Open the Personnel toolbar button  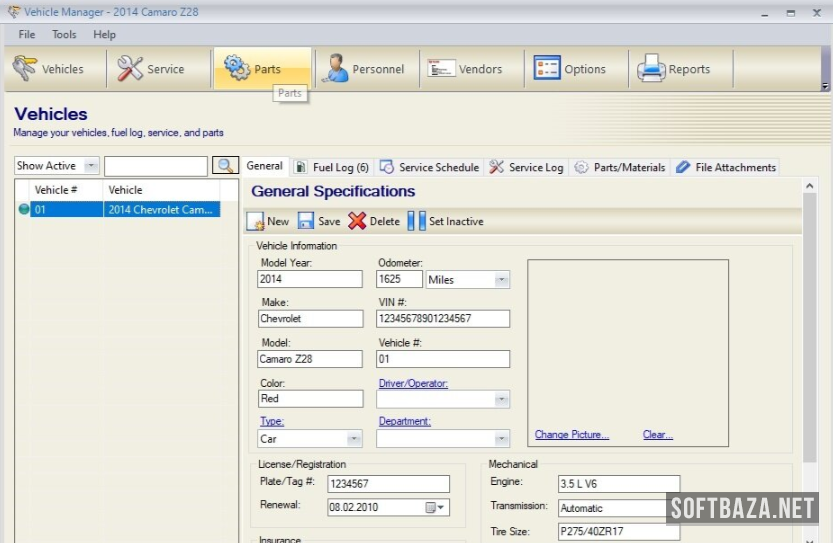[364, 69]
